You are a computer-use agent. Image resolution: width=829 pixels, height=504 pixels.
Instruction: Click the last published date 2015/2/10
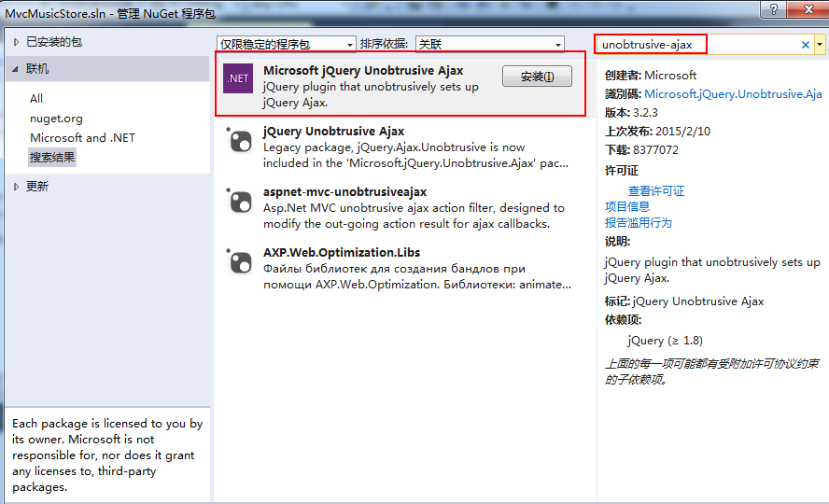click(682, 131)
